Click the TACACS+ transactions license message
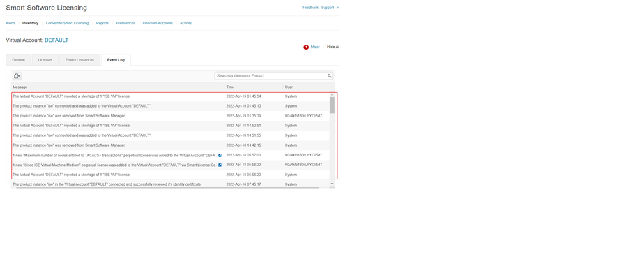This screenshot has width=644, height=266. [x=114, y=156]
